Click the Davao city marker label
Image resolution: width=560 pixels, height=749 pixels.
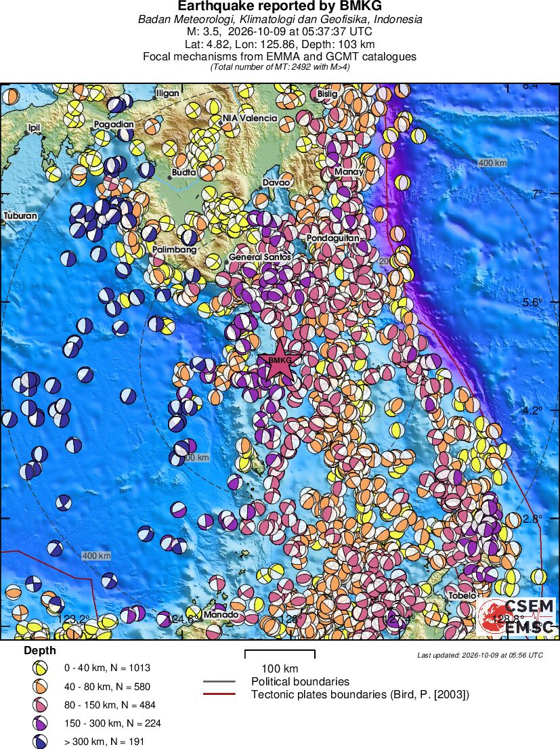(276, 182)
